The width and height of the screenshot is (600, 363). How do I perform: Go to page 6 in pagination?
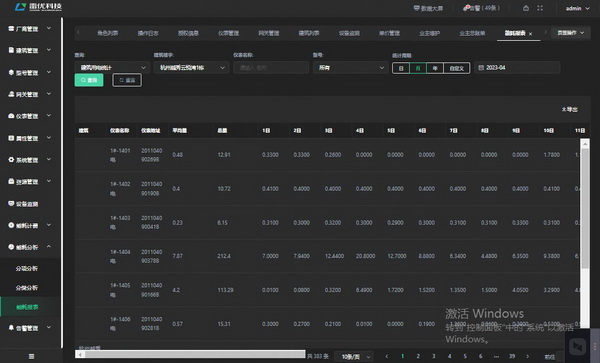[x=481, y=356]
